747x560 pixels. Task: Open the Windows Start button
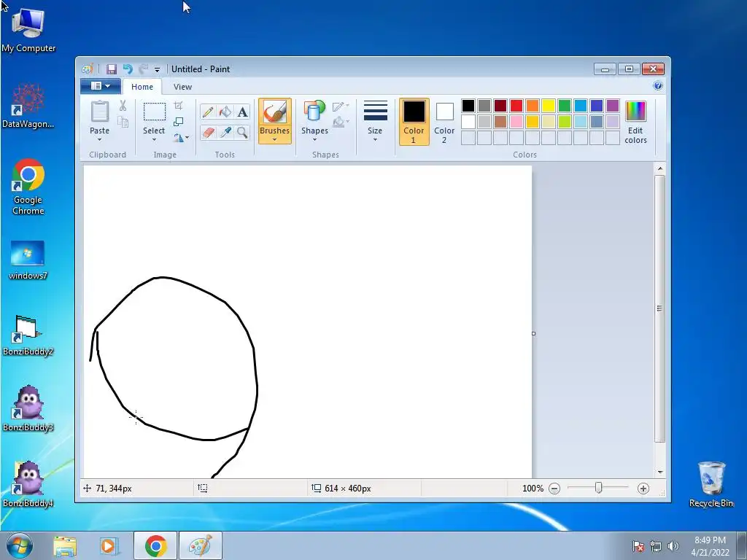coord(20,545)
